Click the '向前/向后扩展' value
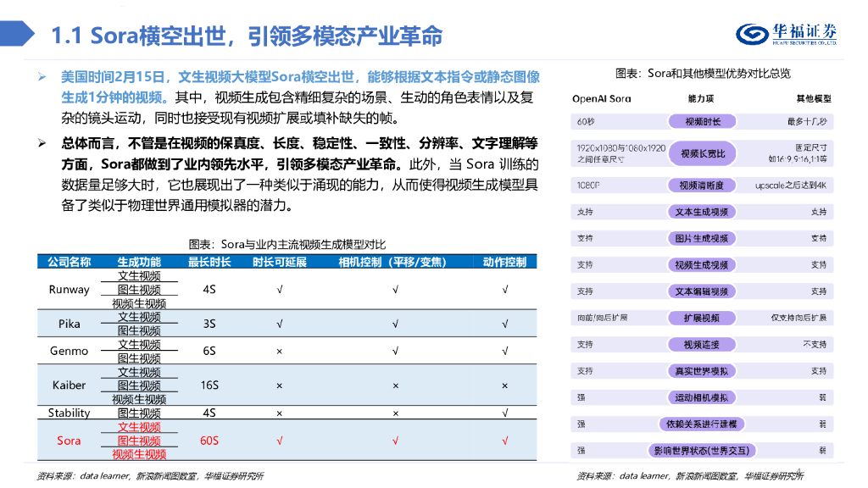The image size is (868, 488). 603,318
